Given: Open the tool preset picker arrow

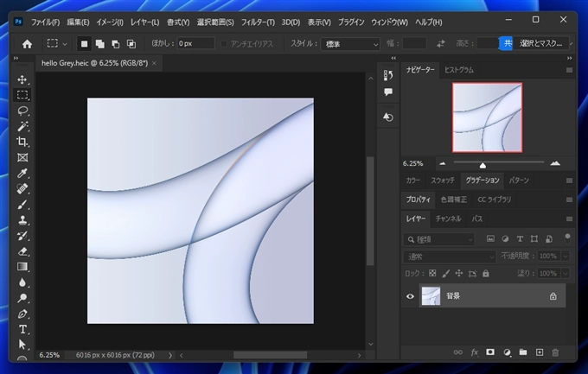Looking at the screenshot, I should pos(65,44).
